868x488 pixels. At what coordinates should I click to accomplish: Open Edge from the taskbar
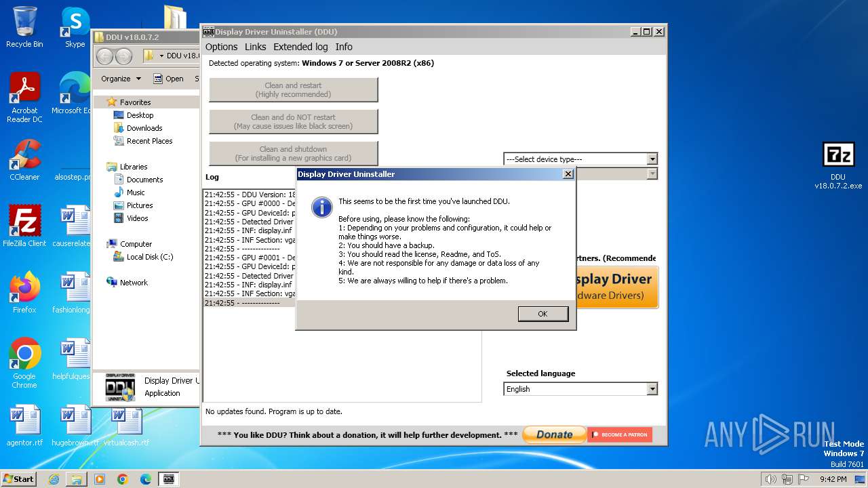point(145,479)
